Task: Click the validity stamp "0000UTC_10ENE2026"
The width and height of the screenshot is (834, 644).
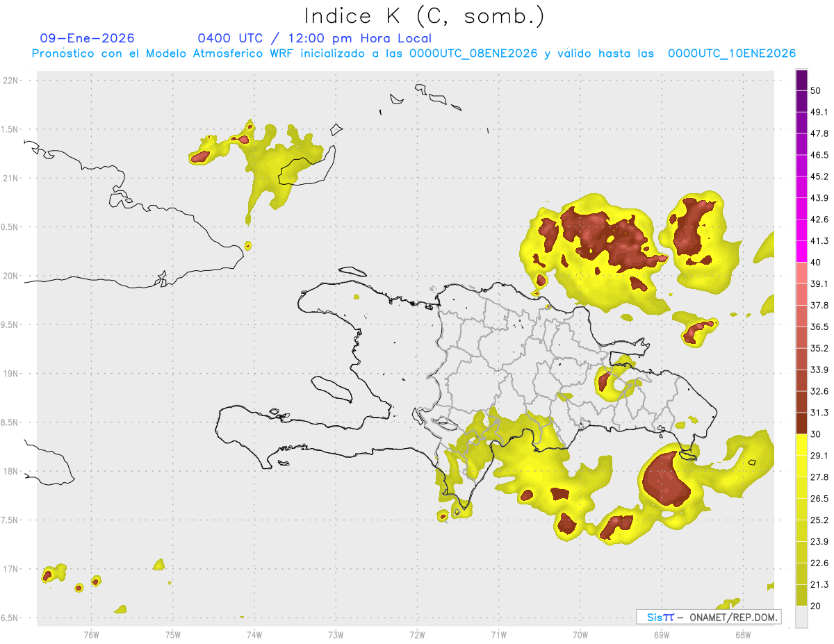Action: (x=731, y=53)
